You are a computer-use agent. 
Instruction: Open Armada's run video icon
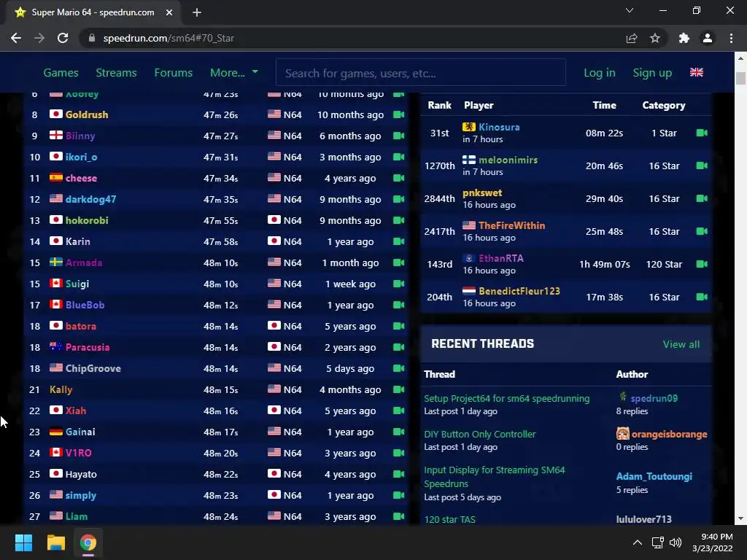pos(399,262)
